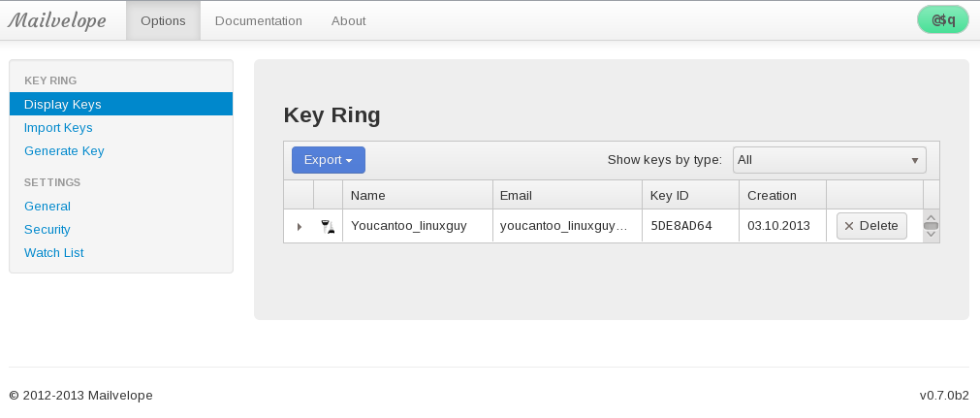Go to Import Keys
Screen dimensions: 980x418
point(58,127)
